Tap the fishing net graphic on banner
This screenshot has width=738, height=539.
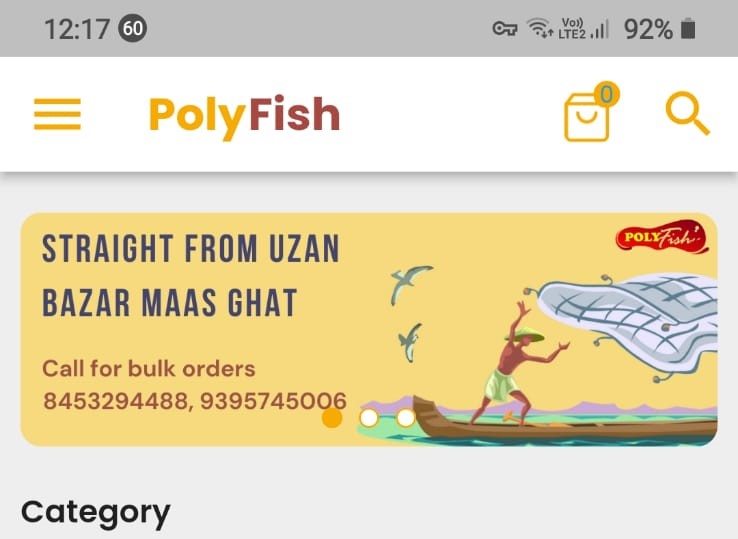point(628,320)
